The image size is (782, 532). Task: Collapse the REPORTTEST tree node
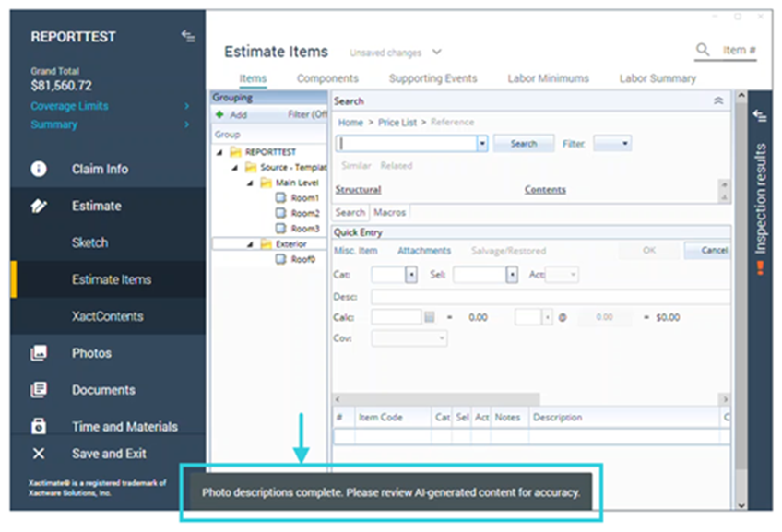click(219, 152)
